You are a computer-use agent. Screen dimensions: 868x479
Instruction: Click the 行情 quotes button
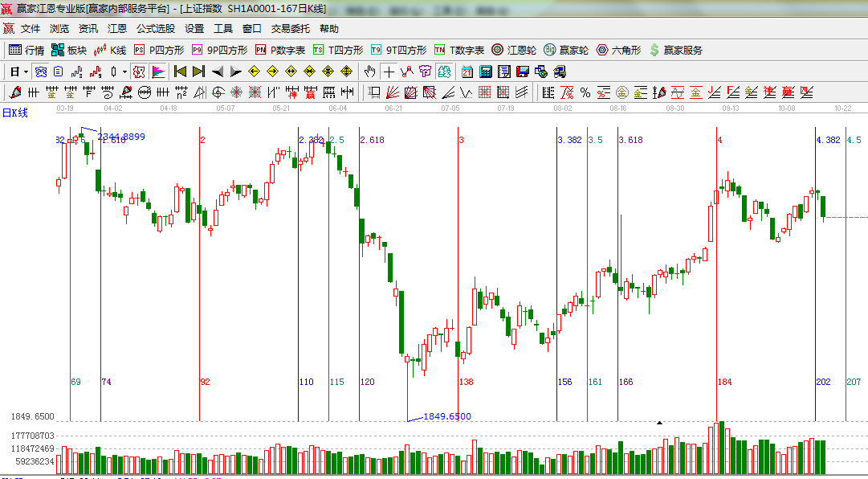coord(26,50)
